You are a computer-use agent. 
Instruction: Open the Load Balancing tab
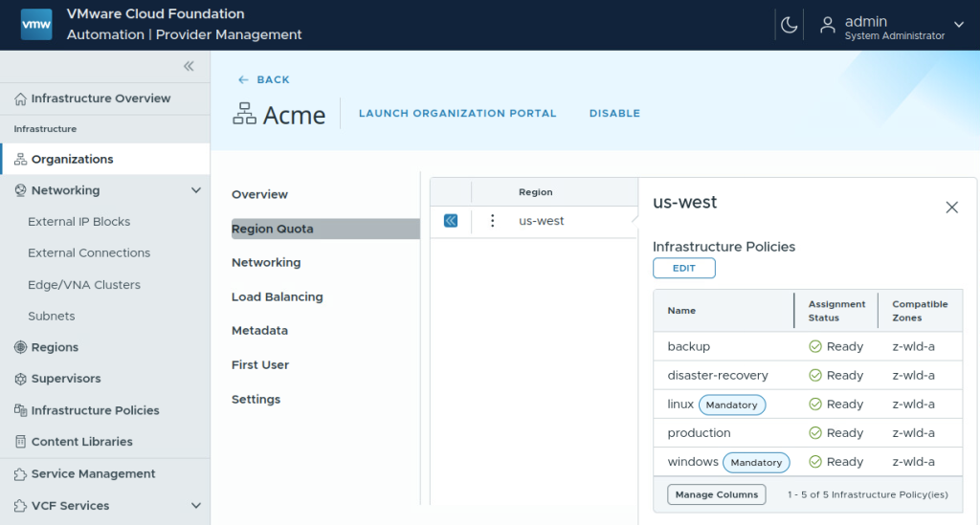pyautogui.click(x=277, y=296)
